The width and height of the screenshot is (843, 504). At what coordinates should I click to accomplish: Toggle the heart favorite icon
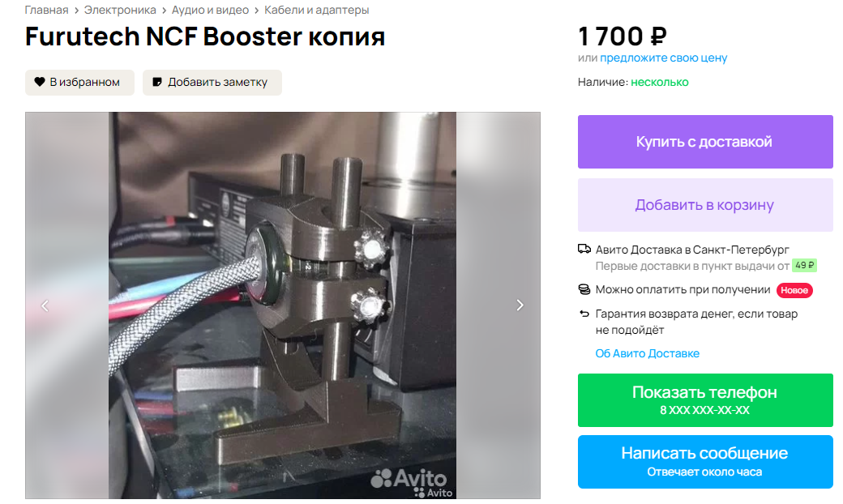(39, 82)
